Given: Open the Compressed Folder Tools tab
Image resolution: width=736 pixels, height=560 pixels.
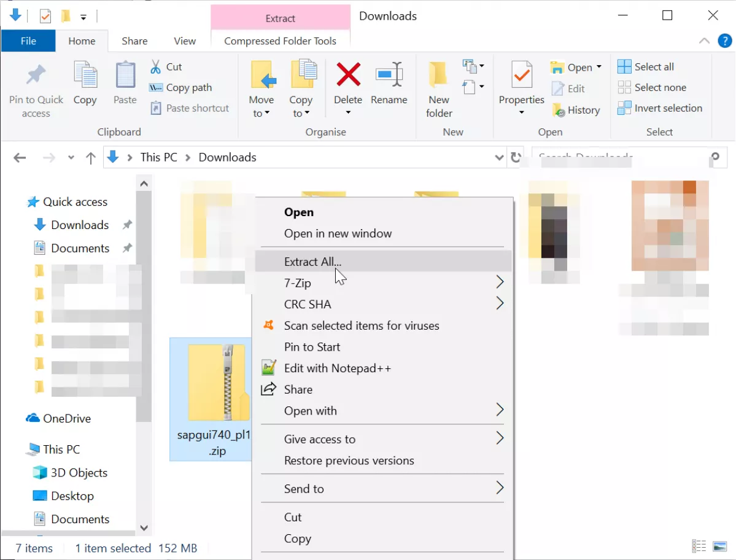Looking at the screenshot, I should tap(281, 41).
